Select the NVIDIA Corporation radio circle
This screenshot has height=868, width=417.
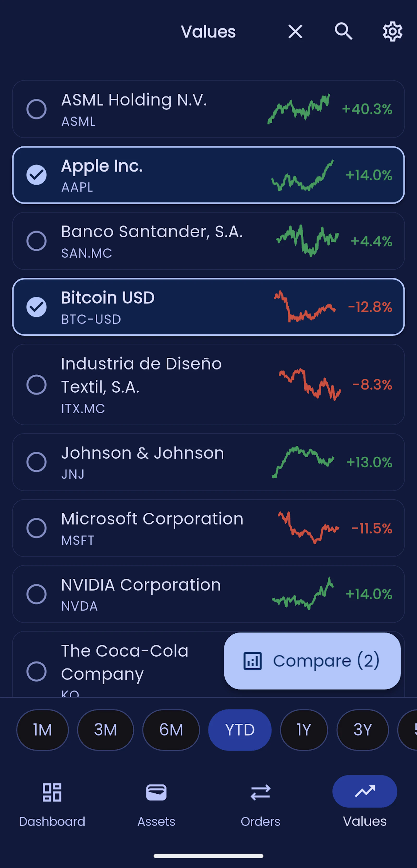[x=36, y=594]
